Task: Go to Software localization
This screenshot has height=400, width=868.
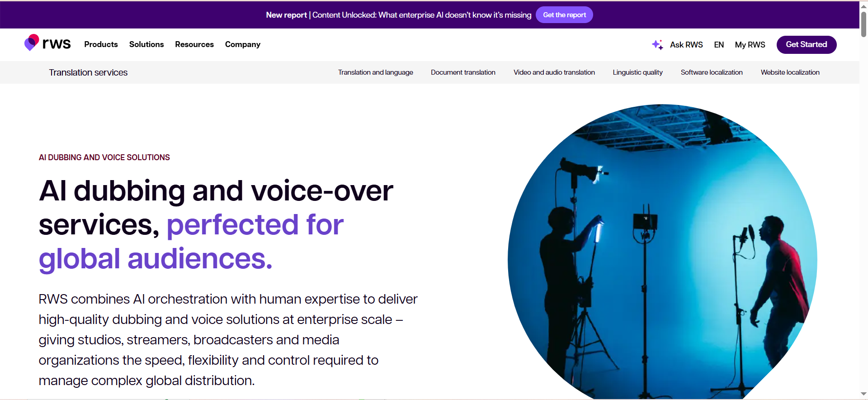Action: [x=712, y=72]
